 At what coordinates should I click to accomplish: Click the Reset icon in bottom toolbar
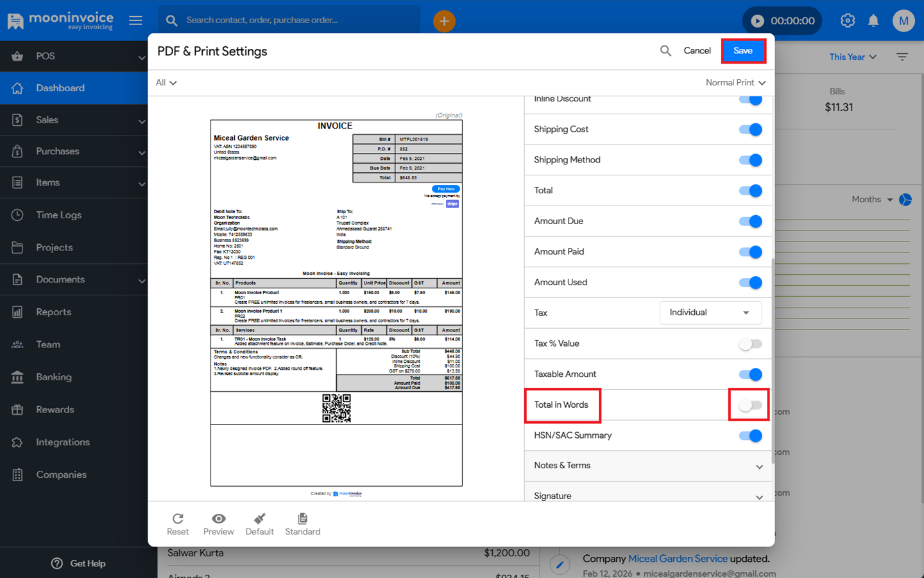click(x=178, y=519)
